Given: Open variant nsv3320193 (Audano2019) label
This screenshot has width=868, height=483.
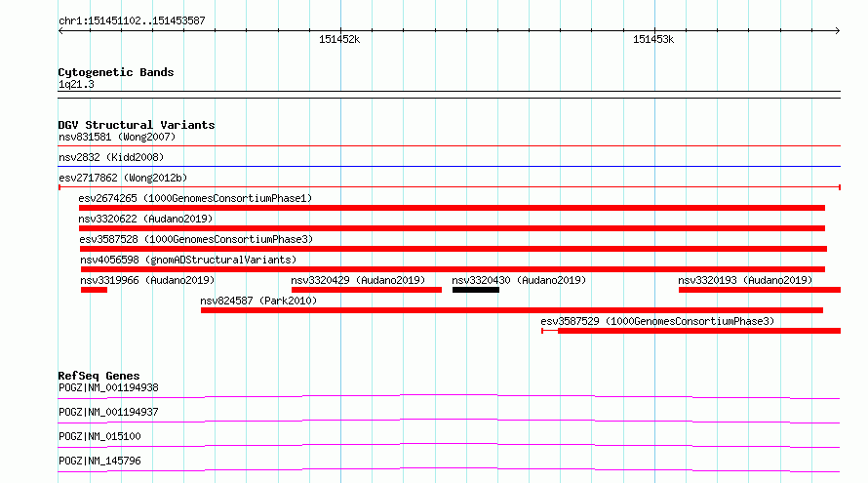Looking at the screenshot, I should click(x=745, y=280).
